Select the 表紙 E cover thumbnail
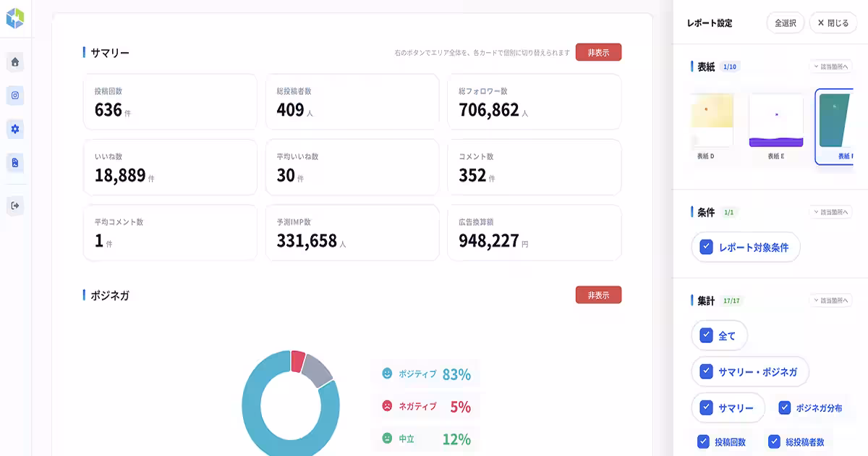 pos(776,121)
